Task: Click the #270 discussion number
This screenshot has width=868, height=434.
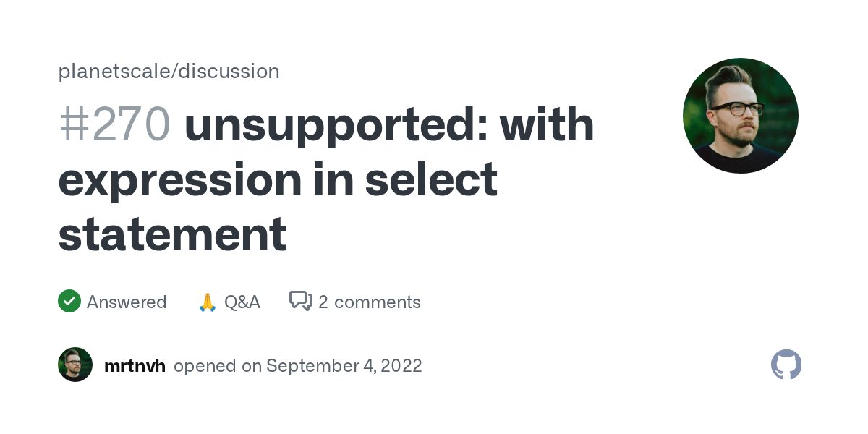Action: pyautogui.click(x=114, y=124)
